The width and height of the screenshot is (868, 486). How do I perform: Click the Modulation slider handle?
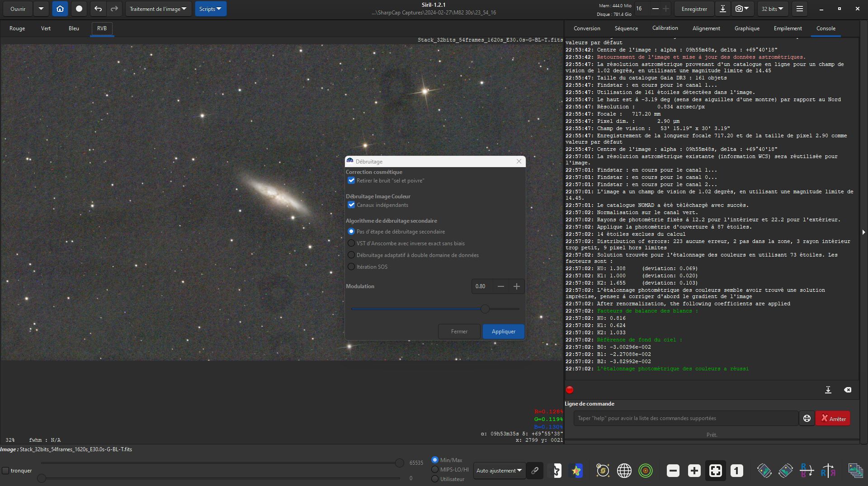pos(485,309)
